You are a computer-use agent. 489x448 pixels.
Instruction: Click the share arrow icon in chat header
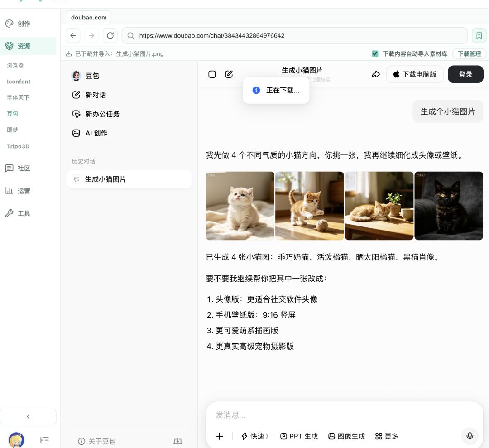pyautogui.click(x=376, y=74)
